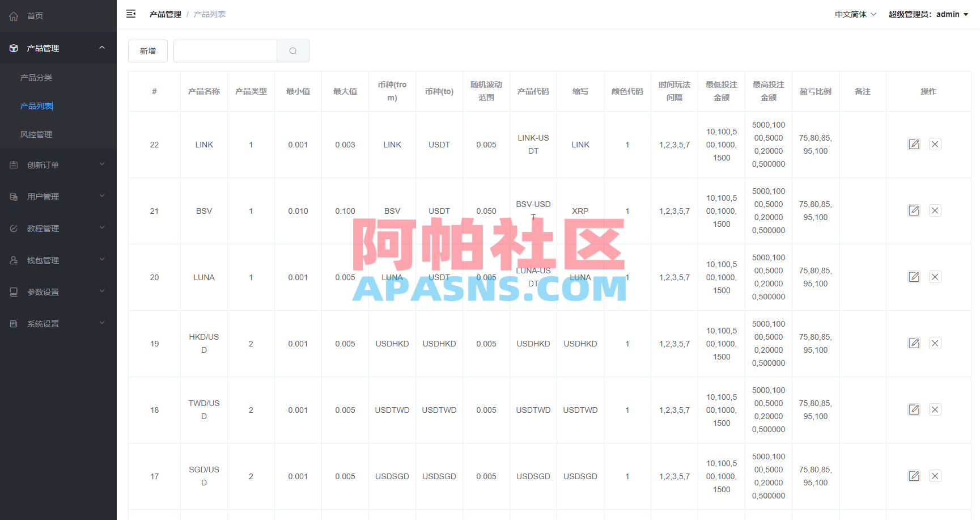980x520 pixels.
Task: Click 产品列表 breadcrumb text
Action: tap(210, 14)
